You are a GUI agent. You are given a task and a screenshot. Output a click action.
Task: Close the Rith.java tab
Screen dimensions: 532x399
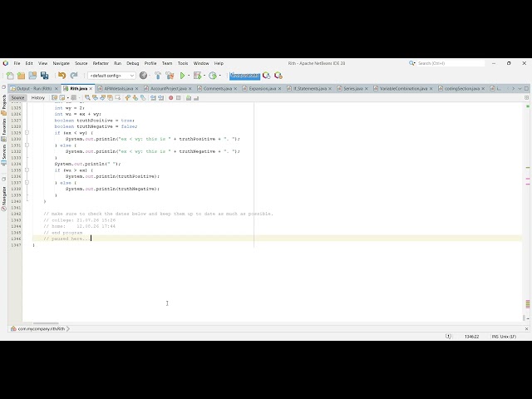point(91,89)
